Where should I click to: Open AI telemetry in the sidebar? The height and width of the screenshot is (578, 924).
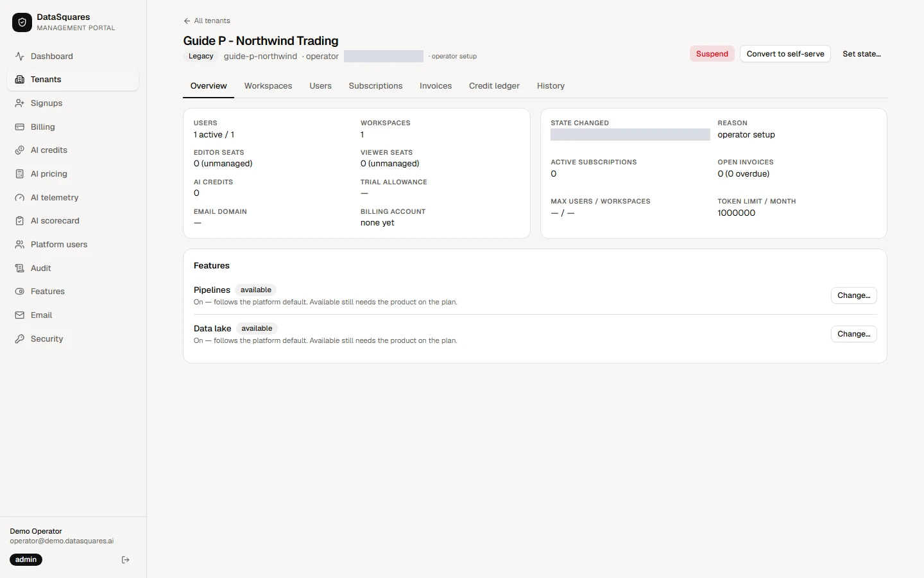click(x=73, y=198)
